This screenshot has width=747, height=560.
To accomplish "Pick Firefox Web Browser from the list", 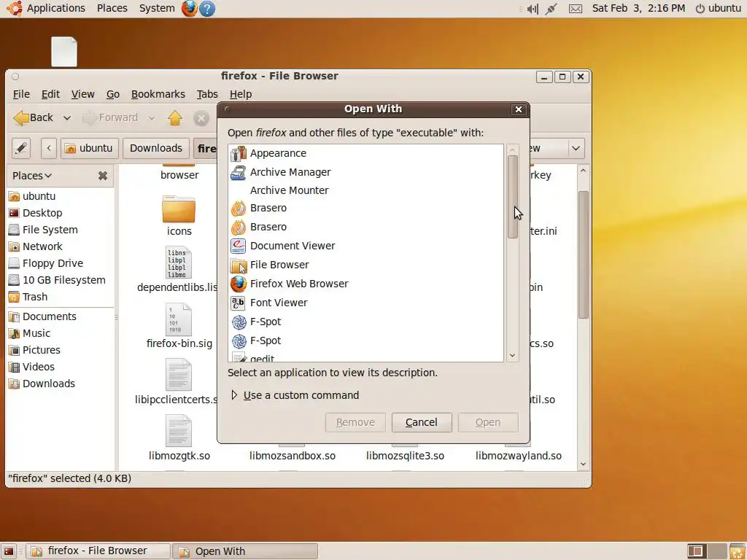I will point(365,284).
